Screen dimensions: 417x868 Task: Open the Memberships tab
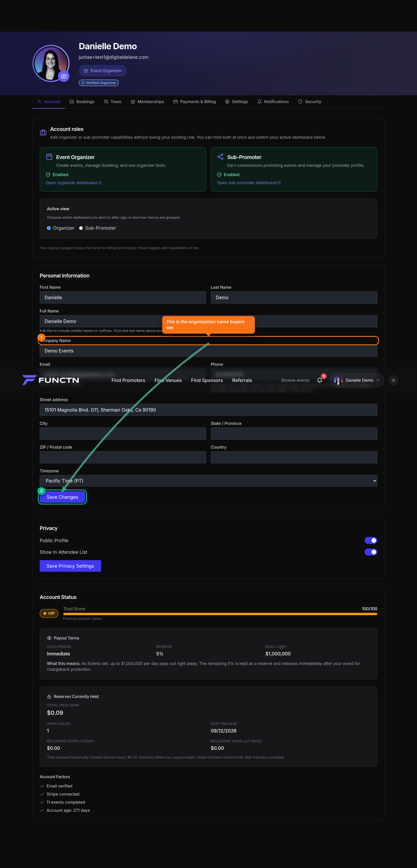coord(147,102)
